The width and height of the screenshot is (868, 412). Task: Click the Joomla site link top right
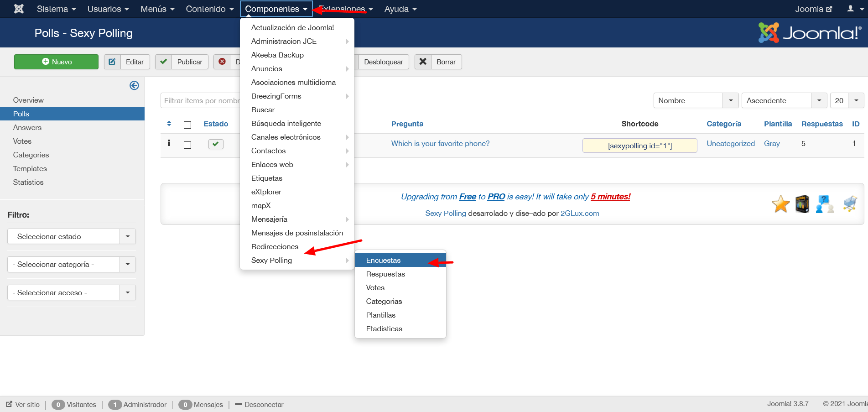tap(813, 9)
